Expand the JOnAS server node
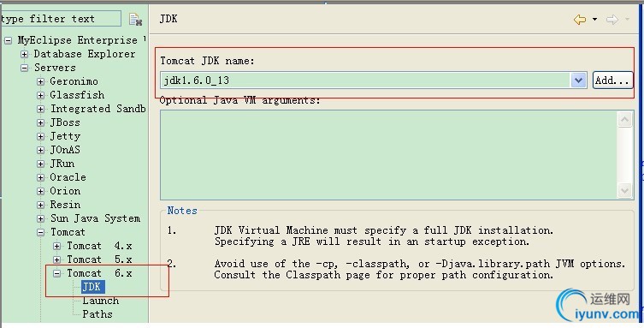Image resolution: width=644 pixels, height=328 pixels. pos(41,150)
